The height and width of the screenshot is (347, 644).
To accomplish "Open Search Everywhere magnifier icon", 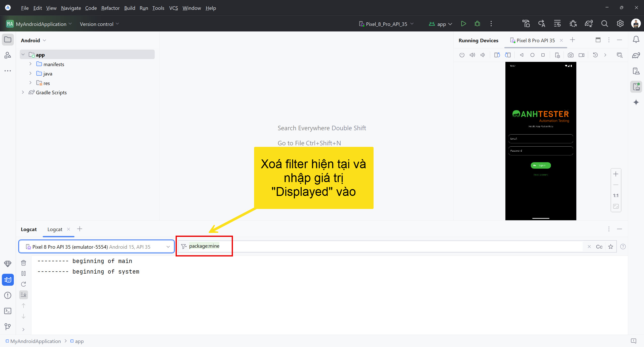I will [x=605, y=24].
